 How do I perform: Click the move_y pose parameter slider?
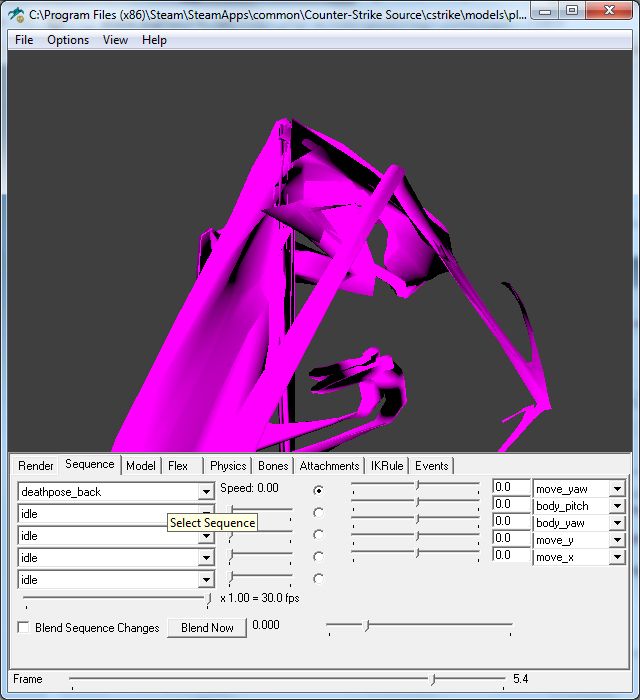416,537
